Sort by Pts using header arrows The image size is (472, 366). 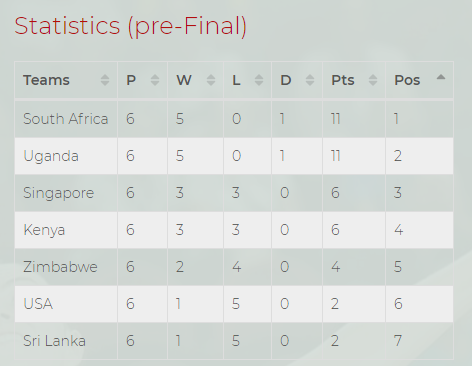tap(373, 80)
